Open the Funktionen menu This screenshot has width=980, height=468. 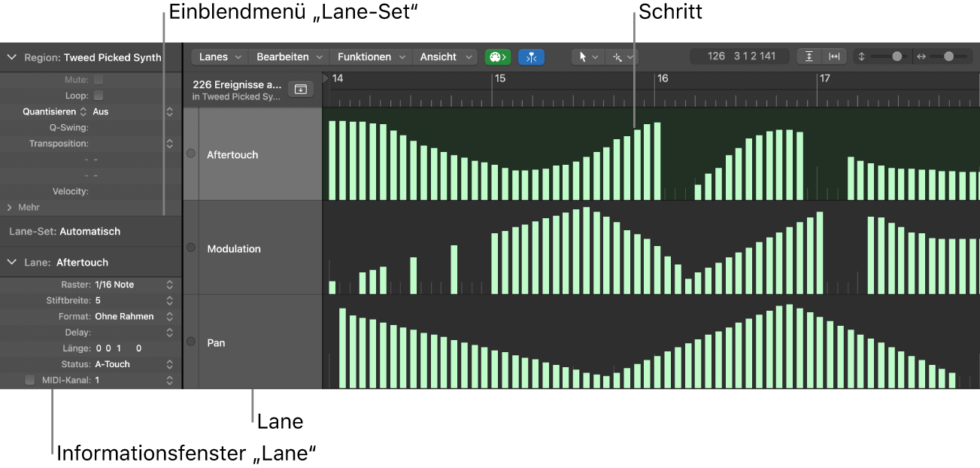(371, 57)
